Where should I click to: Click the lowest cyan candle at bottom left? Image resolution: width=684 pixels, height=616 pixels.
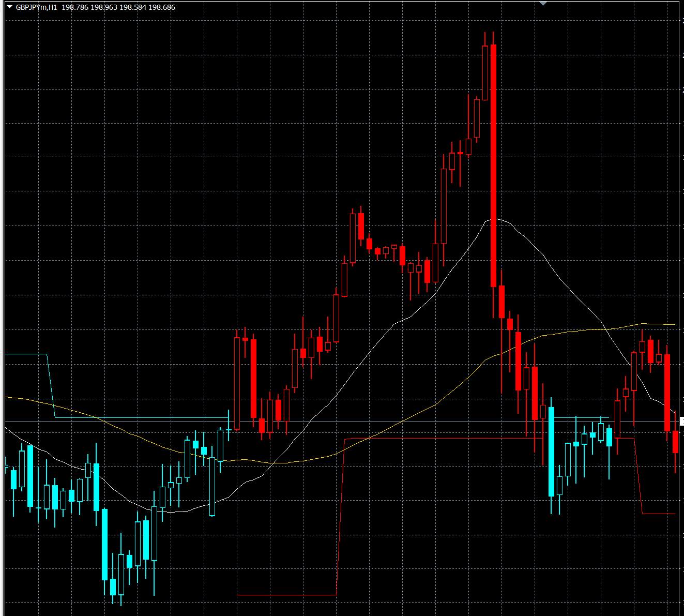coord(113,587)
